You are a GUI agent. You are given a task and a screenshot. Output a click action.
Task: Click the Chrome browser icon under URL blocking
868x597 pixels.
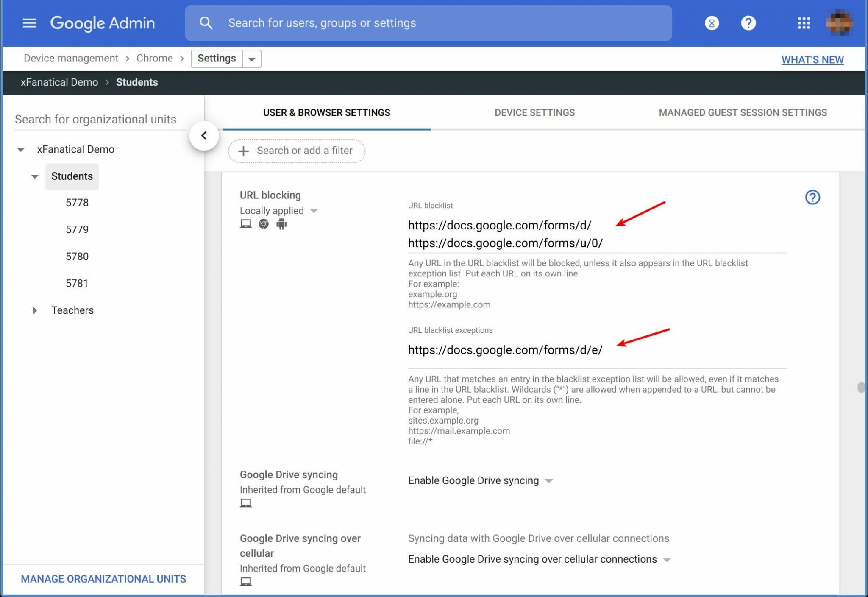point(264,224)
